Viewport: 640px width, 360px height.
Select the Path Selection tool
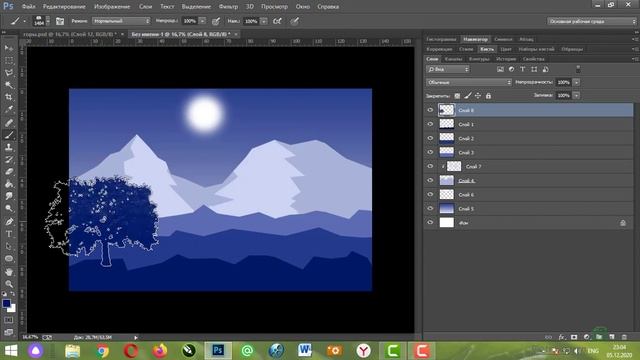click(9, 246)
